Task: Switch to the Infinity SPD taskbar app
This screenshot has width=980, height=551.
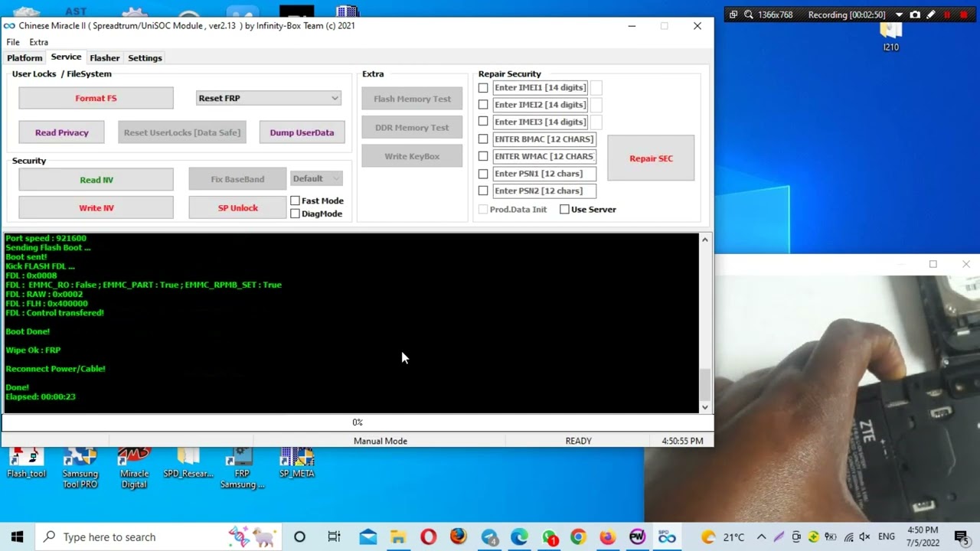Action: click(x=667, y=536)
